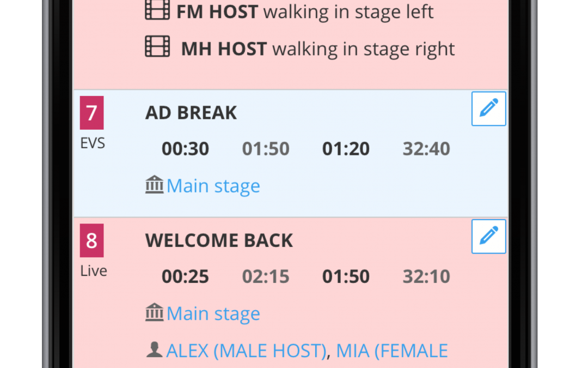This screenshot has width=588, height=368.
Task: Click the 32:40 time in AD BREAK
Action: pos(426,149)
